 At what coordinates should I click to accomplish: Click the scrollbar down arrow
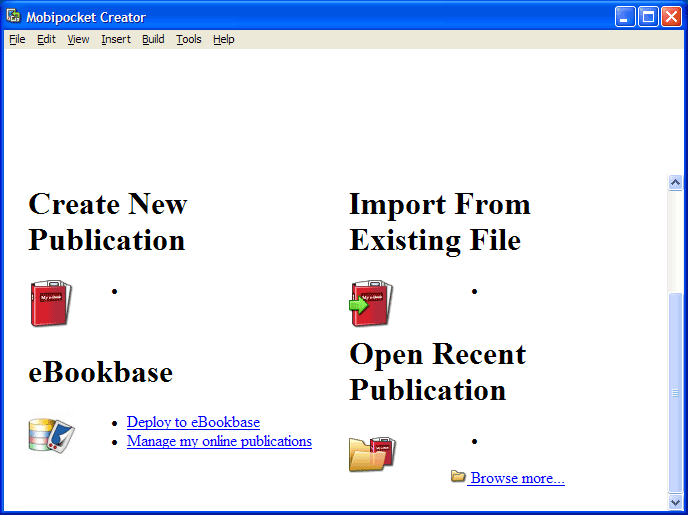tap(675, 501)
